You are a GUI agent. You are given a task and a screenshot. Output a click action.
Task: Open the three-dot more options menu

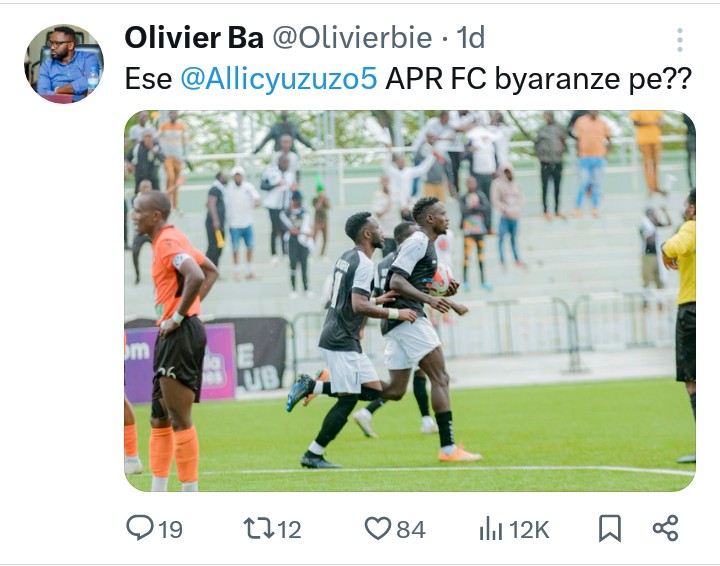[x=680, y=40]
